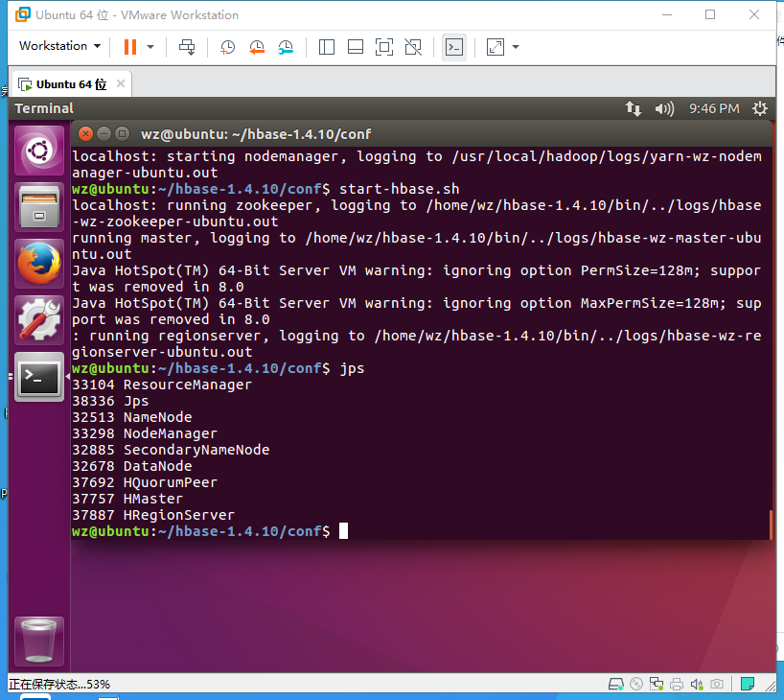784x700 pixels.
Task: Open System Settings from the launcher
Action: (39, 319)
